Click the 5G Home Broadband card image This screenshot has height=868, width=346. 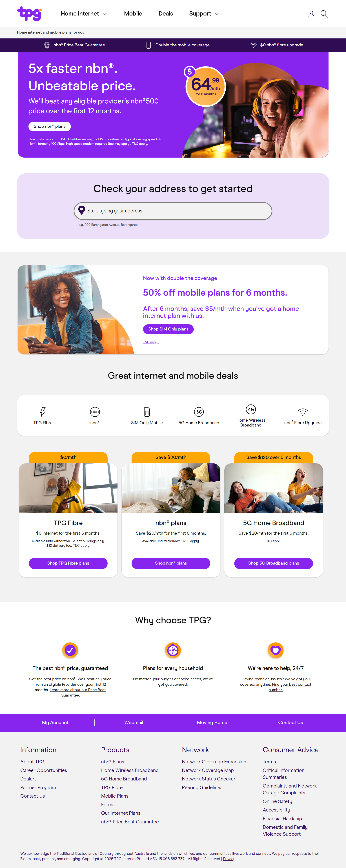tap(274, 488)
